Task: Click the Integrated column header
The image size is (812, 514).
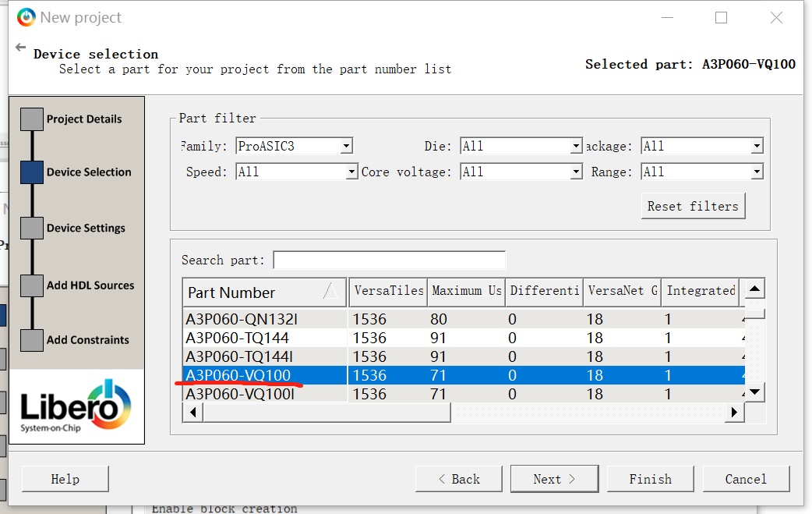Action: tap(701, 291)
